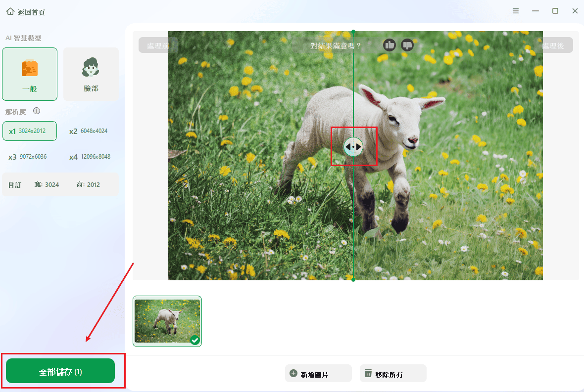
Task: Choose x2 6048x4024 resolution
Action: (89, 131)
